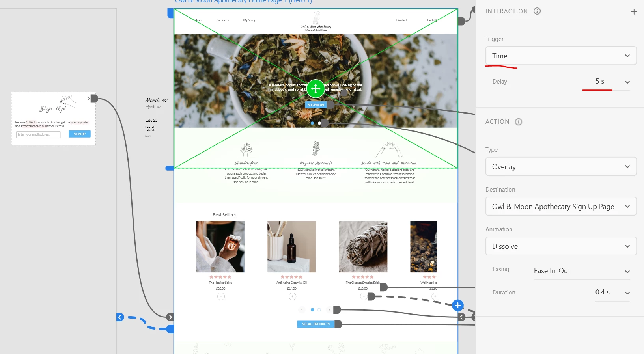Click the artboard title at top

pyautogui.click(x=243, y=2)
